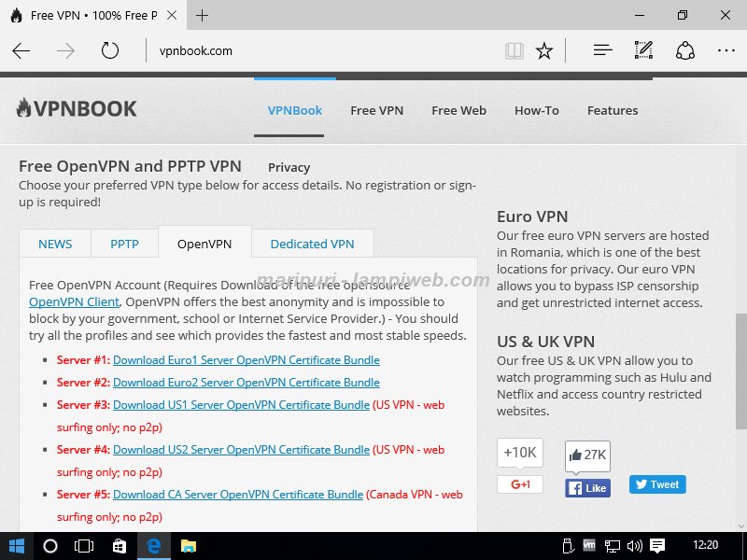Screen dimensions: 747x560
Task: Select the VPNBook navigation item
Action: coord(295,110)
